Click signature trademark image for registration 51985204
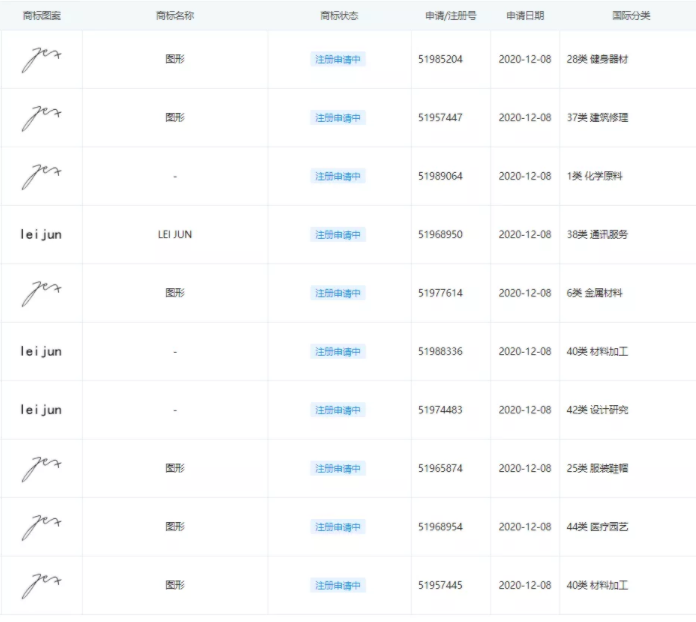This screenshot has height=622, width=696. [x=41, y=59]
